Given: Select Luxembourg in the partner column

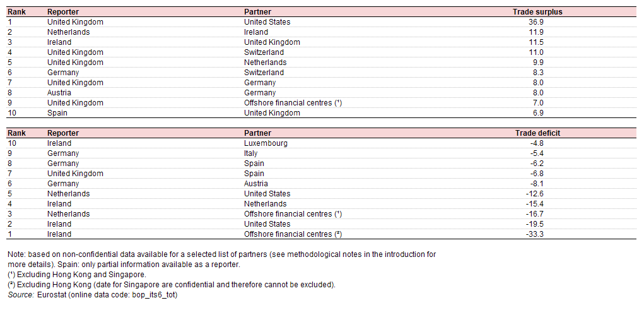Looking at the screenshot, I should point(266,143).
